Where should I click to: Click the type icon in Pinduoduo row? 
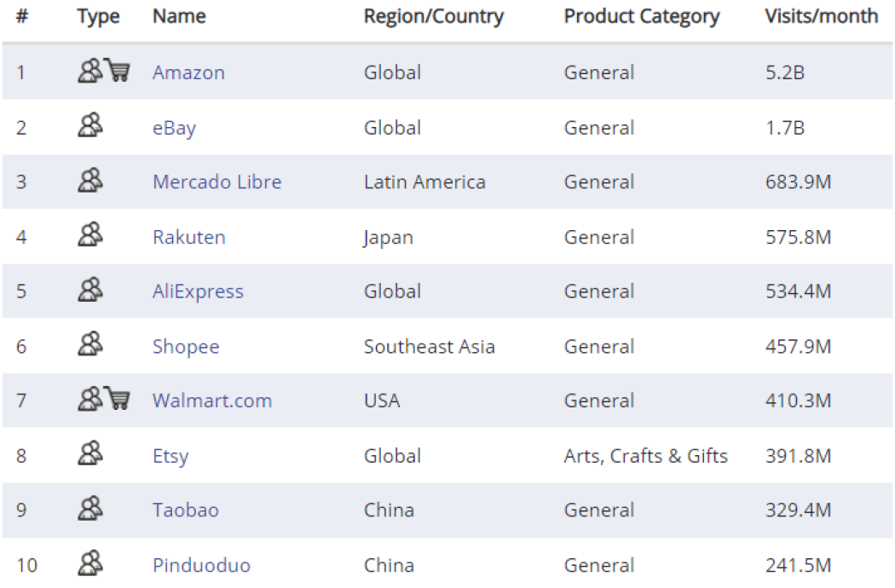click(90, 564)
